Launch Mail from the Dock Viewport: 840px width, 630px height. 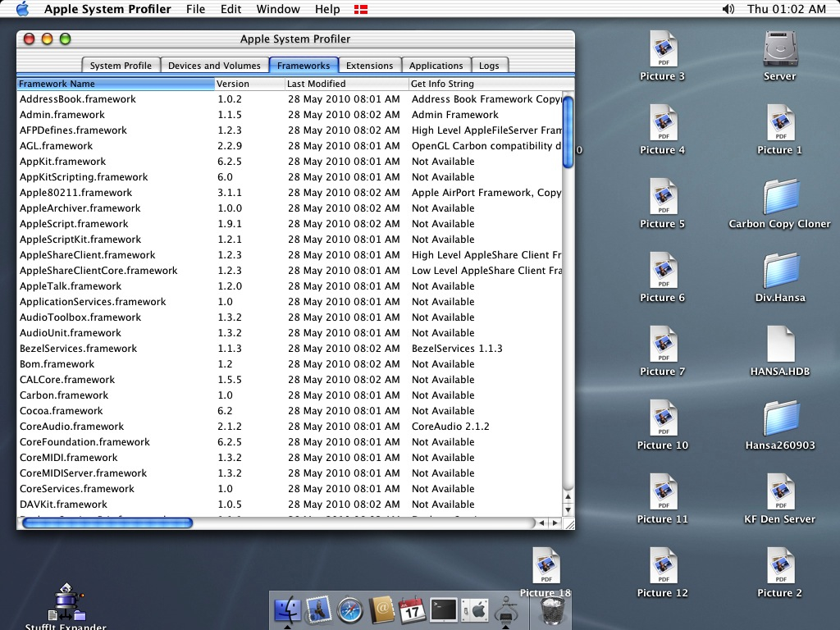(318, 609)
